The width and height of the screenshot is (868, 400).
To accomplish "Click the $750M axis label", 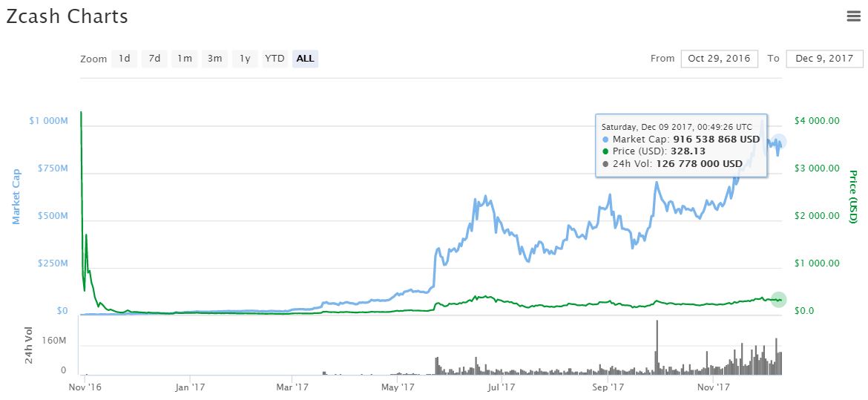I will pyautogui.click(x=53, y=168).
